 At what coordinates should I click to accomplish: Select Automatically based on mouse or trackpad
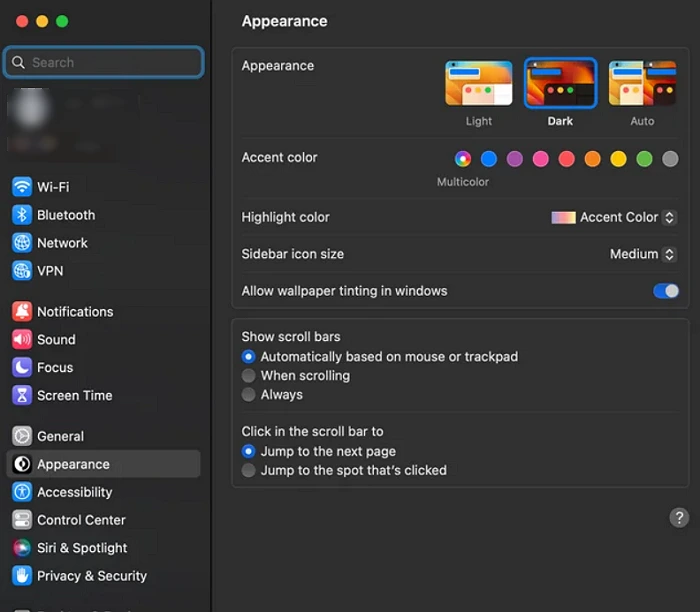pos(248,357)
